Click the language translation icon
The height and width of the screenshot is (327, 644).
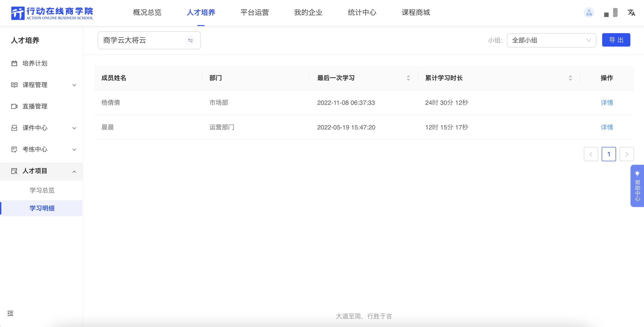(631, 13)
